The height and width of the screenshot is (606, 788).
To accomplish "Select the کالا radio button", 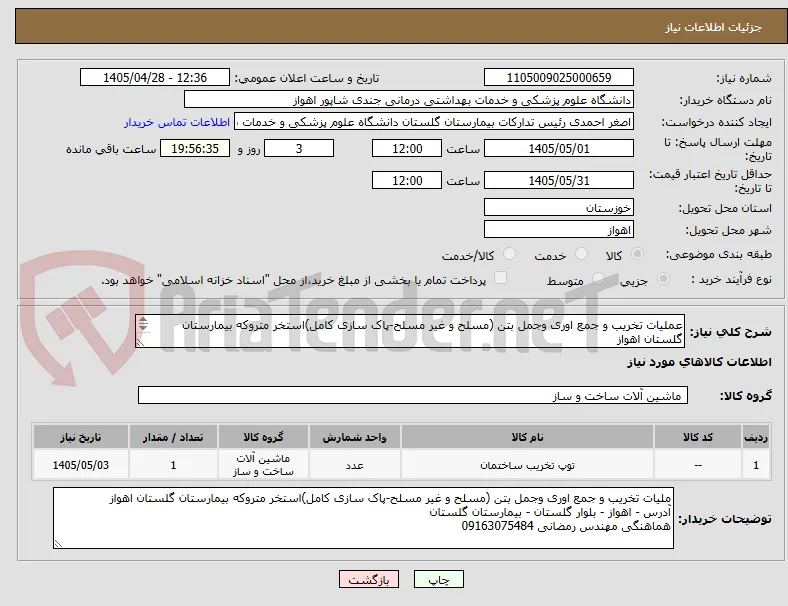I will tap(637, 254).
